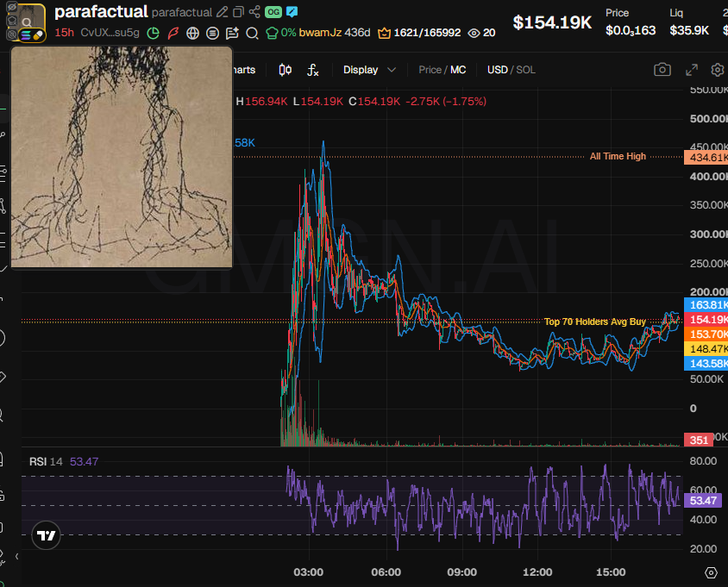728x587 pixels.
Task: Click the yellow 148.47K price tag
Action: point(706,348)
